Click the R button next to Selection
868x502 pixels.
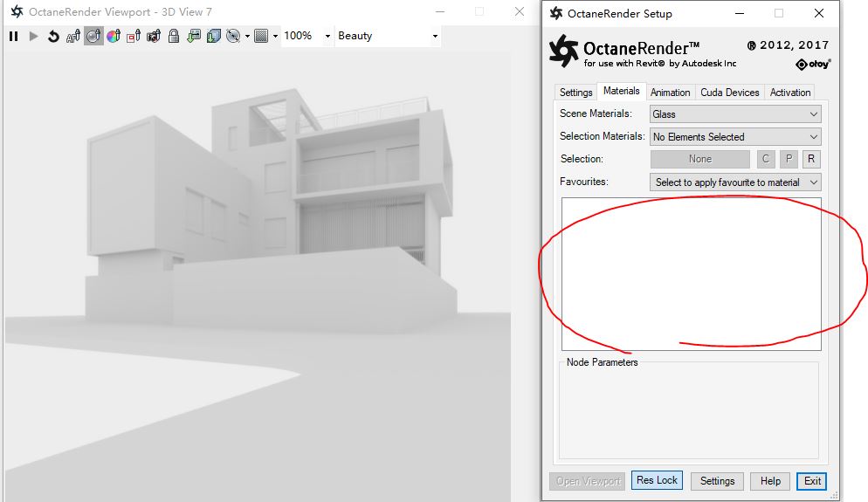tap(811, 159)
